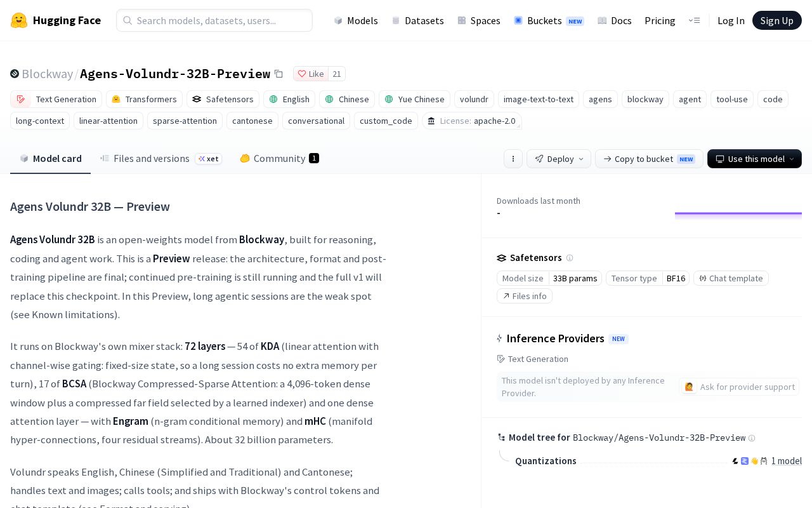Image resolution: width=812 pixels, height=508 pixels.
Task: Open the Community tab
Action: coord(279,159)
